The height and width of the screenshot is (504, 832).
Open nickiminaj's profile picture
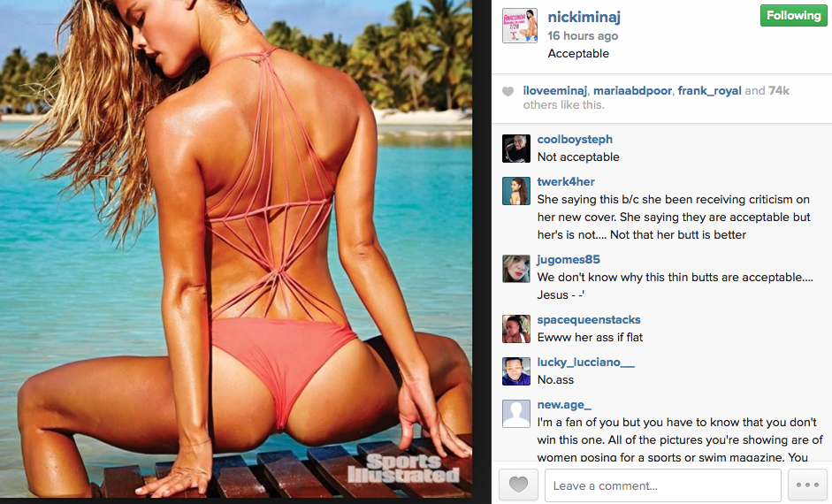point(520,26)
